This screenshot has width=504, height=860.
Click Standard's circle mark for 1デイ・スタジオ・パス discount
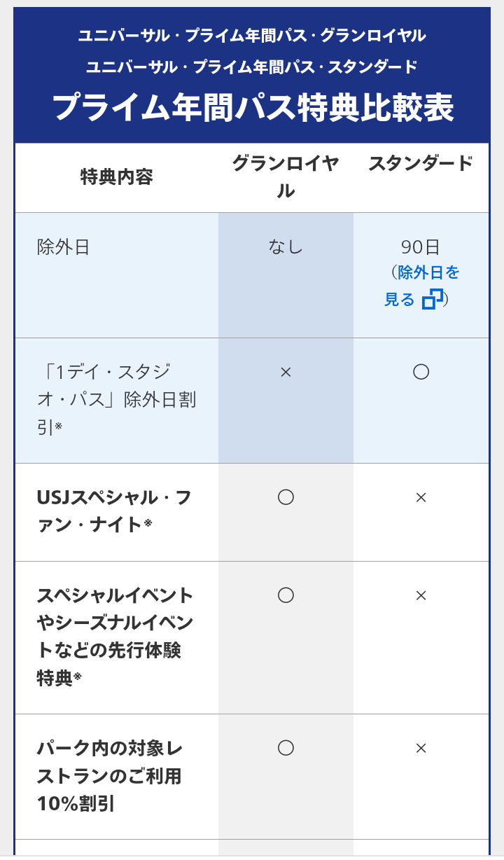(421, 372)
